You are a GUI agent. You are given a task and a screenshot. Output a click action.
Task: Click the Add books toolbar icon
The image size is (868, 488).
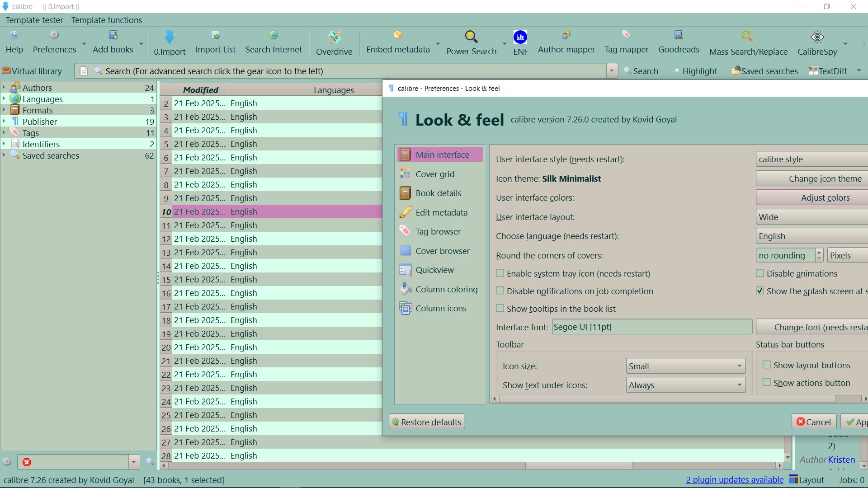pyautogui.click(x=113, y=42)
